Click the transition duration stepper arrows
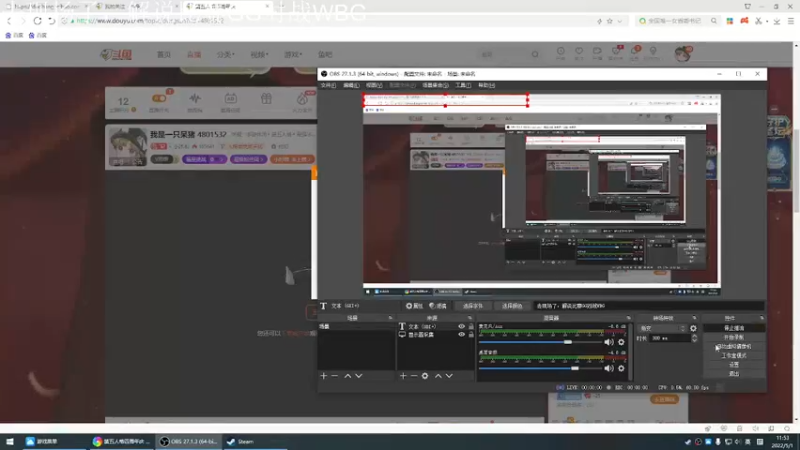Viewport: 800px width, 450px height. point(694,338)
